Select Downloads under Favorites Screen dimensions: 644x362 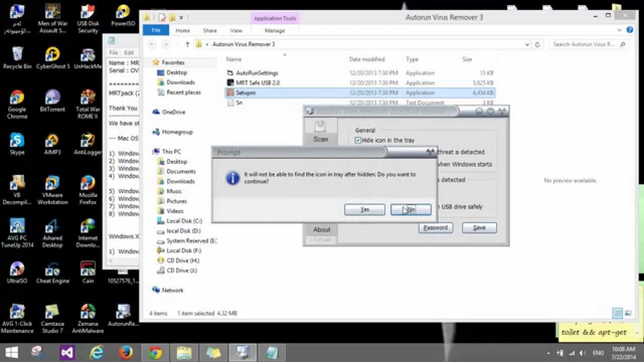pyautogui.click(x=180, y=82)
